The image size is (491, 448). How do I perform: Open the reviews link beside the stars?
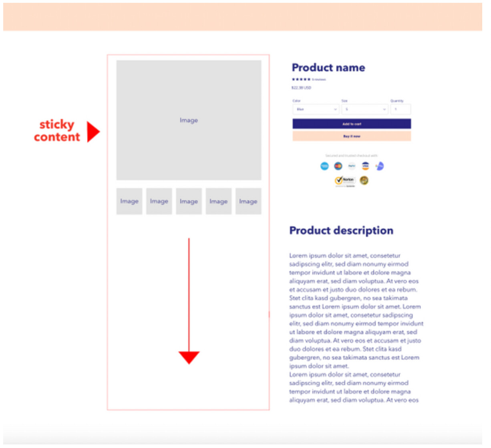pos(319,79)
